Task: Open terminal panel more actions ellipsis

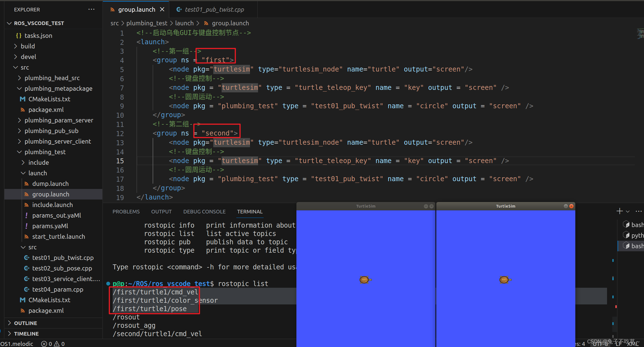Action: pos(638,211)
